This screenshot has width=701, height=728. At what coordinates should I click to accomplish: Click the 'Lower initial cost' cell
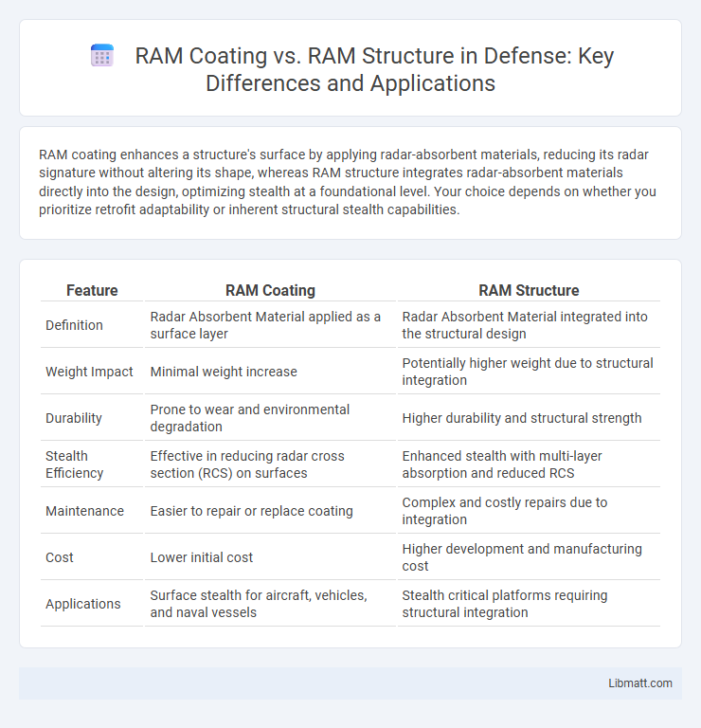pyautogui.click(x=201, y=557)
